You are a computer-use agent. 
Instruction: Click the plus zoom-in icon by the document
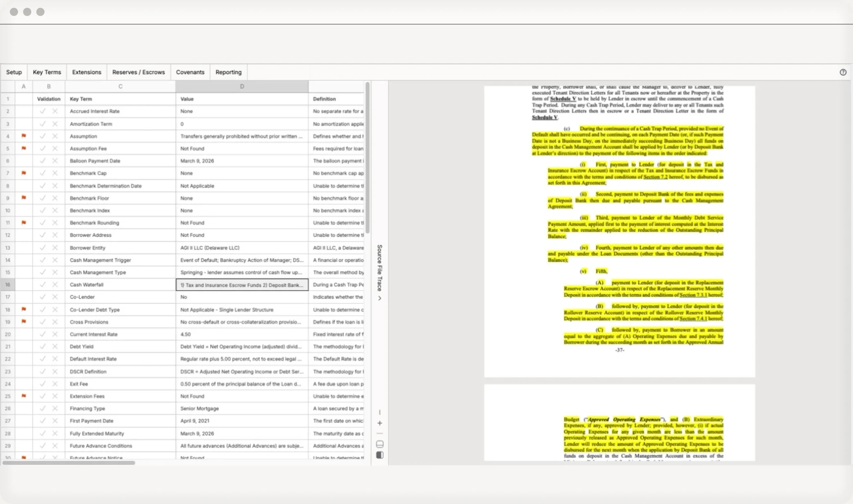tap(380, 423)
